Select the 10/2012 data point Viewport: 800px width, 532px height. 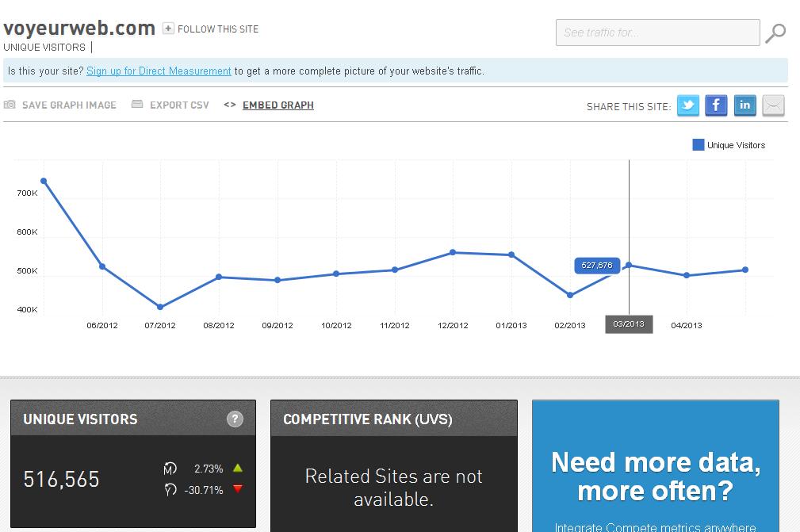(336, 274)
